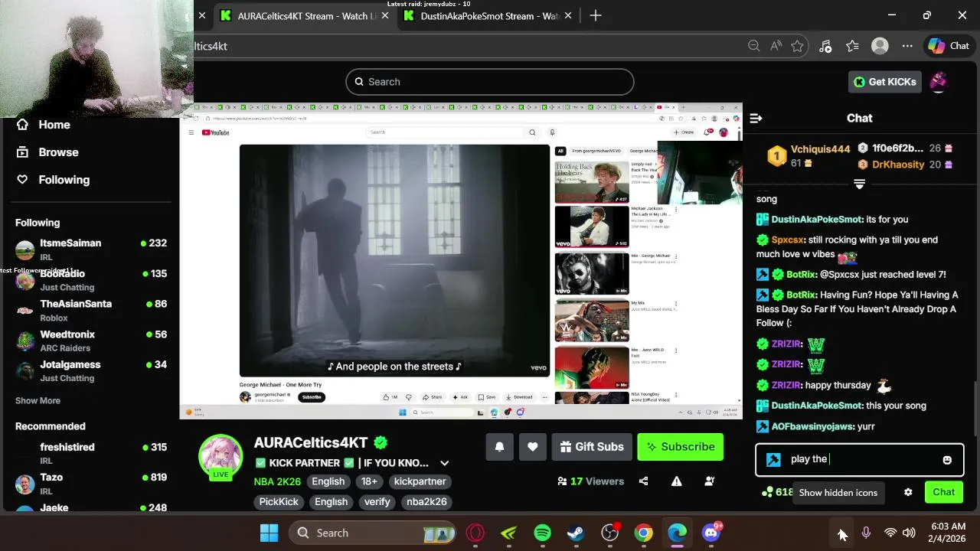
Task: Click the Get KICKs button
Action: coord(884,82)
